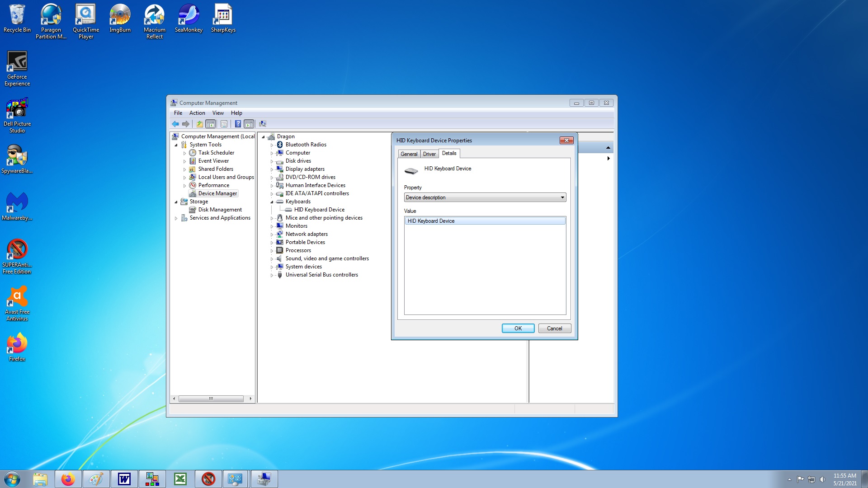
Task: Click Scan for hardware changes icon
Action: point(263,124)
